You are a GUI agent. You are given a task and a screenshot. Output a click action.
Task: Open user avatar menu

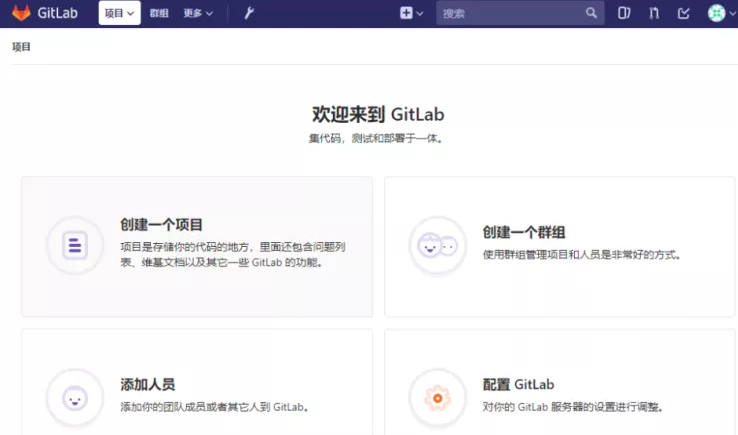point(722,13)
